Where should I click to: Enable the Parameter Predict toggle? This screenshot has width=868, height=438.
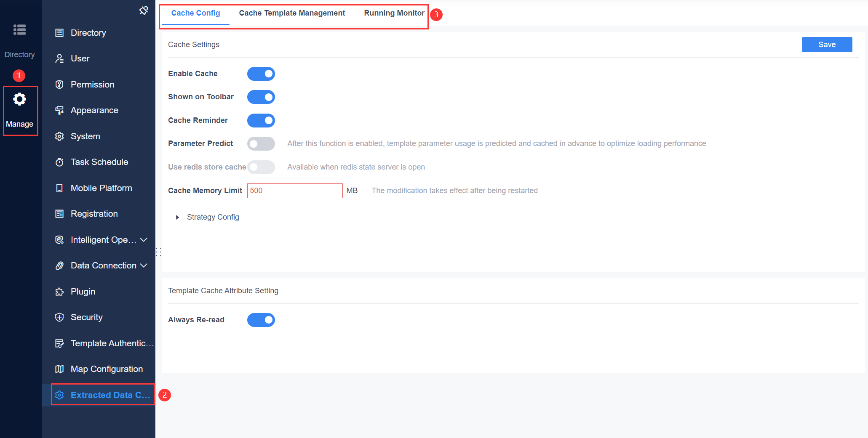point(261,143)
